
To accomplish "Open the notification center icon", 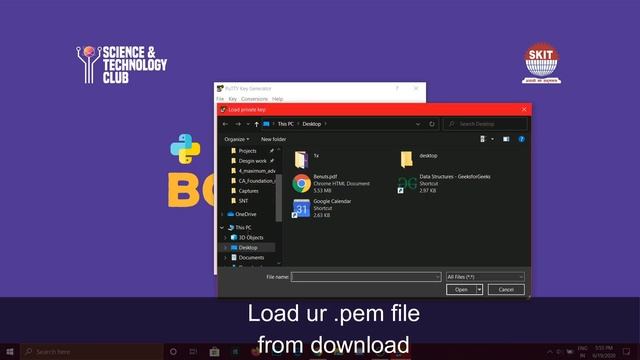I will pyautogui.click(x=627, y=351).
